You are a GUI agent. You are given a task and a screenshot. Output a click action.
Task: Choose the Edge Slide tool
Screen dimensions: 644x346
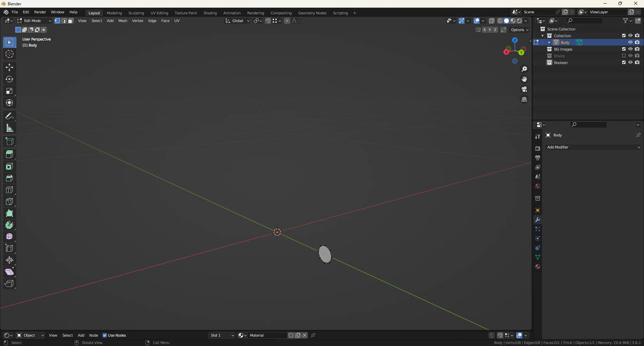coord(10,248)
